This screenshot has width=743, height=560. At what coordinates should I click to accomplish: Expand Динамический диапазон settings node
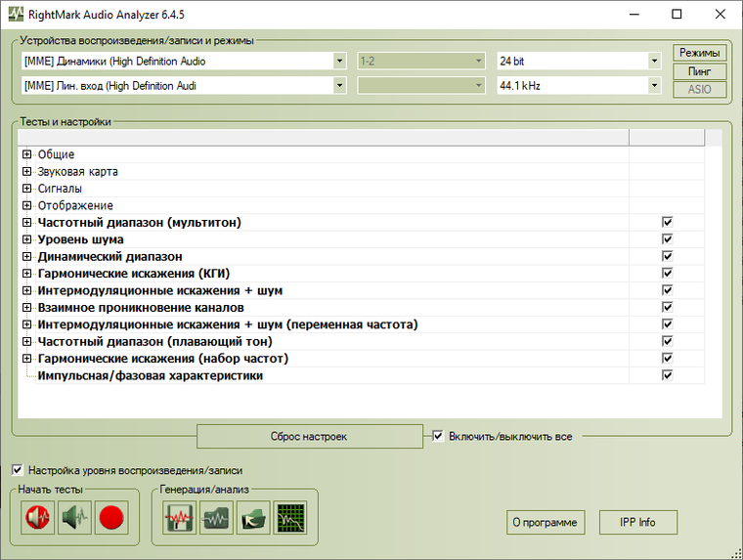27,256
